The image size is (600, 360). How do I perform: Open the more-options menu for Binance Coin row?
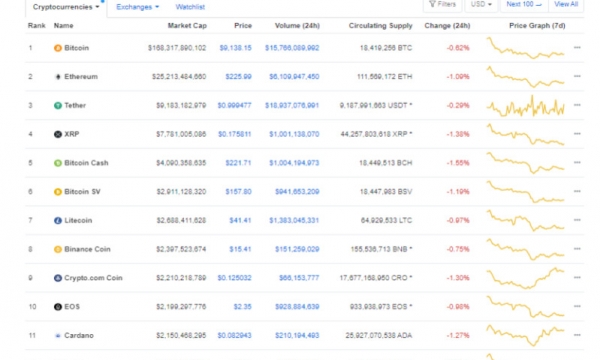[x=577, y=249]
